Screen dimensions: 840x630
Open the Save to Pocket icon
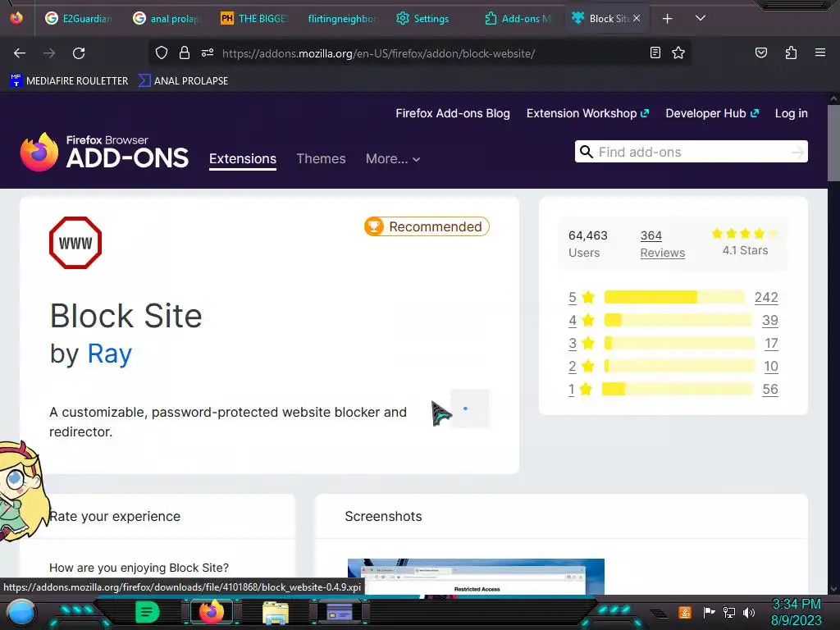tap(760, 52)
